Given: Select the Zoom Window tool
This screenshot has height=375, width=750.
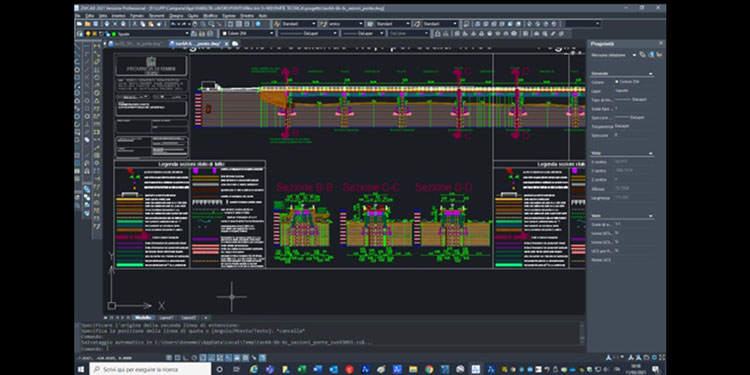Looking at the screenshot, I should pyautogui.click(x=211, y=23).
